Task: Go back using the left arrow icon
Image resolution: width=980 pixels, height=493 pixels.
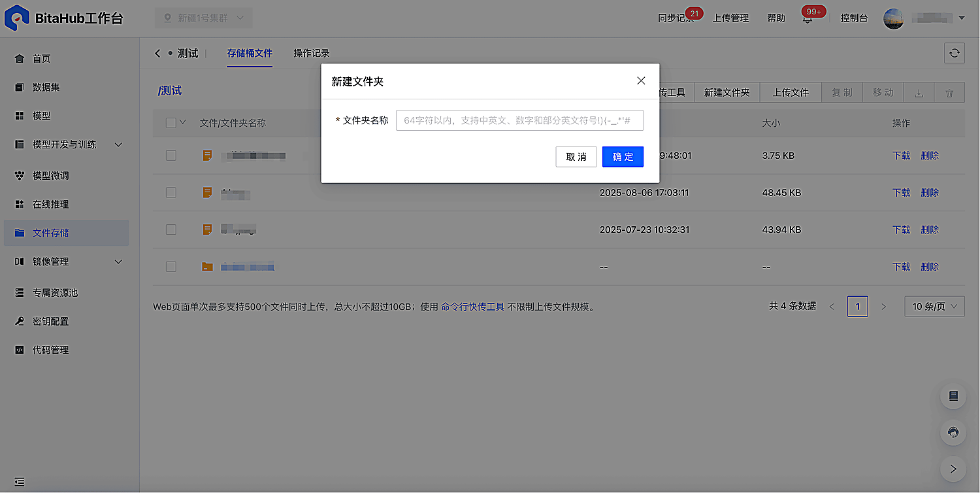Action: click(x=157, y=54)
